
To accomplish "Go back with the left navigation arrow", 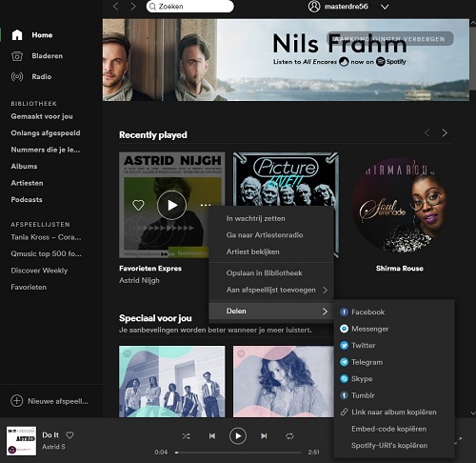I will (x=116, y=7).
